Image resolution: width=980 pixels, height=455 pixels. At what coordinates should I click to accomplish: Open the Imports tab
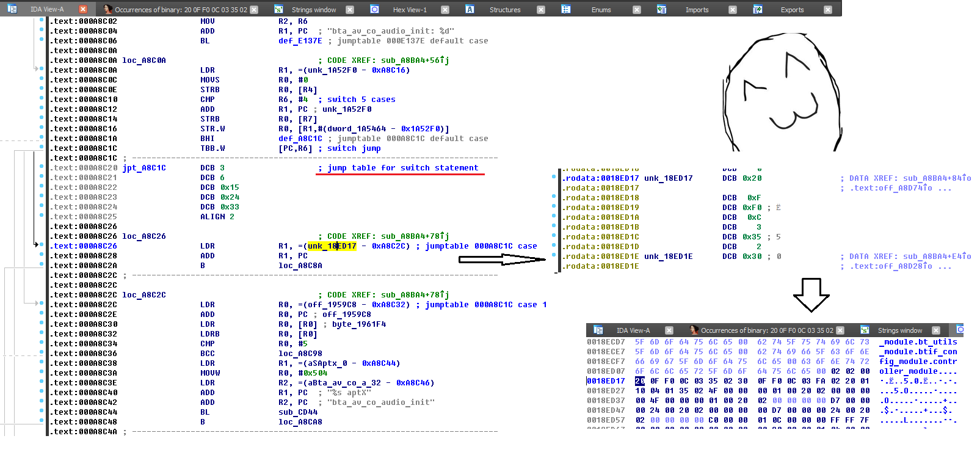click(697, 10)
